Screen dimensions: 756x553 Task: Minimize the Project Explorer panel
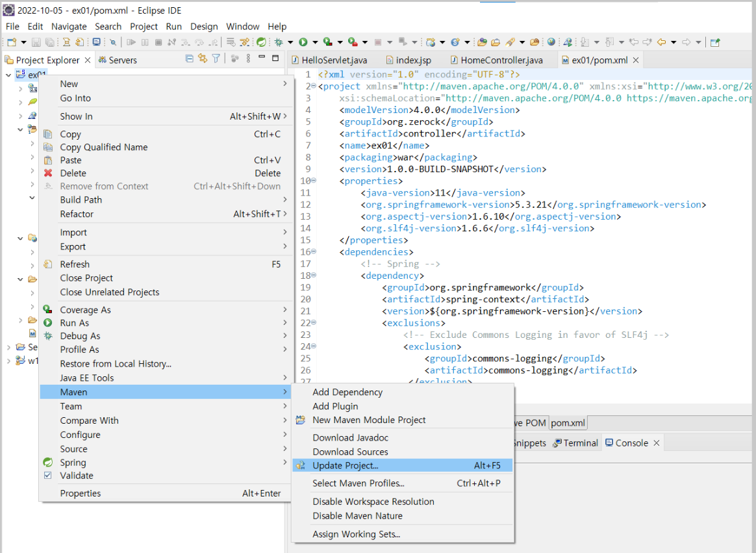pyautogui.click(x=262, y=57)
